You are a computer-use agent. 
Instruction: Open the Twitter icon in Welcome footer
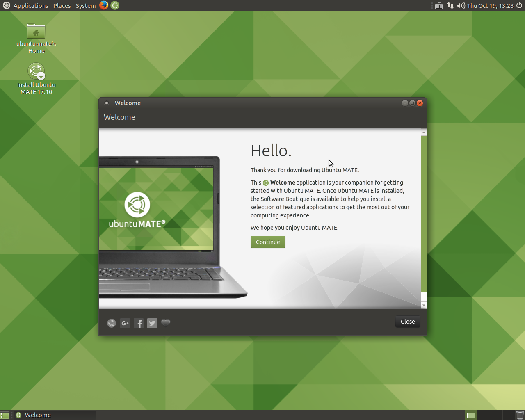click(152, 323)
